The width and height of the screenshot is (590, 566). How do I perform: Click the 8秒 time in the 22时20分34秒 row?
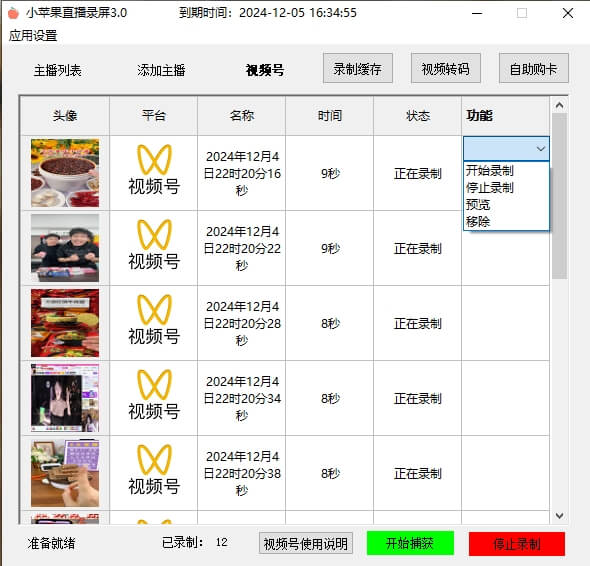point(330,398)
